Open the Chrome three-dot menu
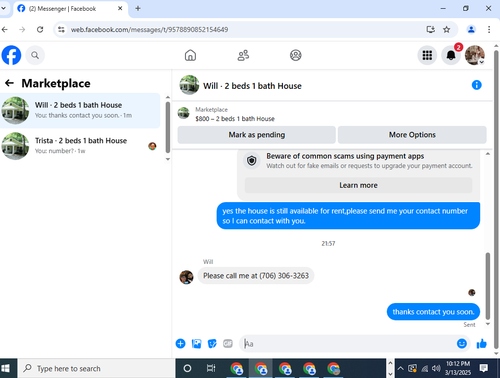The image size is (500, 378). point(489,30)
